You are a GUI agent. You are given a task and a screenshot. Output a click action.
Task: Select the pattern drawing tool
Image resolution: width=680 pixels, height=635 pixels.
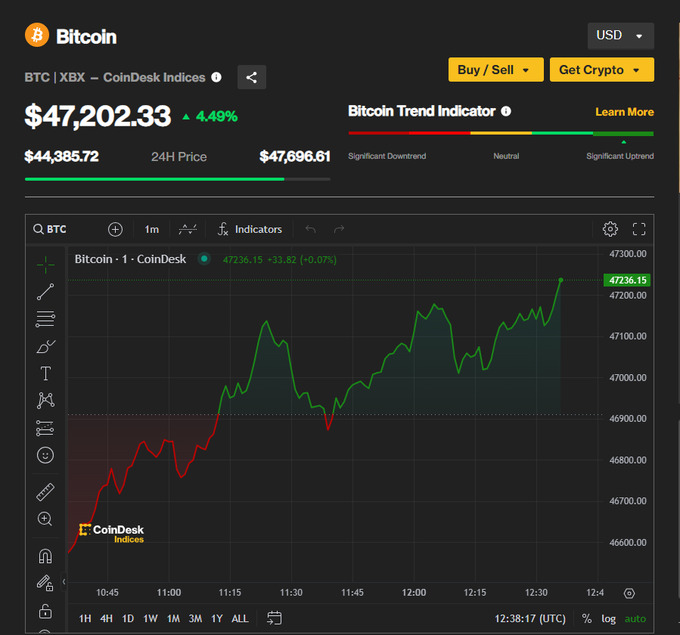(x=46, y=400)
